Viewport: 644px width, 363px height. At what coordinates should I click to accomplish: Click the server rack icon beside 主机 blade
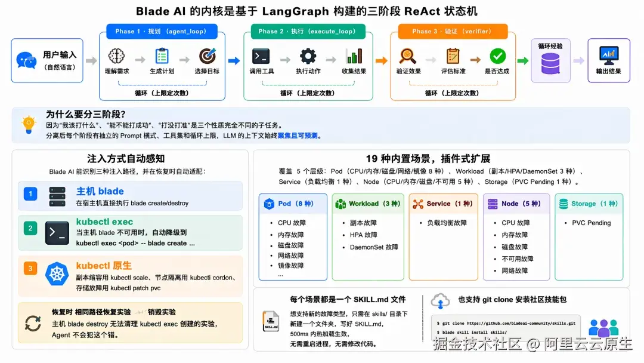[x=57, y=196]
